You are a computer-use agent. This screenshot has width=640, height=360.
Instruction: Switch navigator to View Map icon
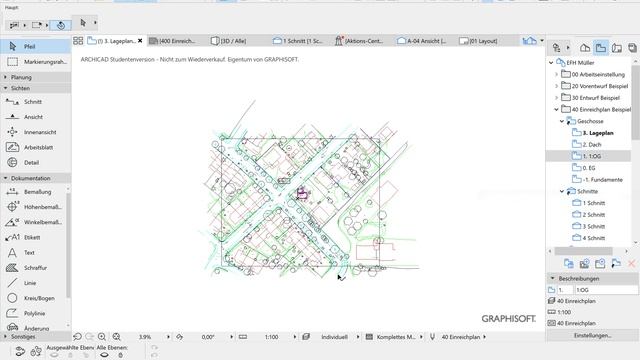(601, 48)
